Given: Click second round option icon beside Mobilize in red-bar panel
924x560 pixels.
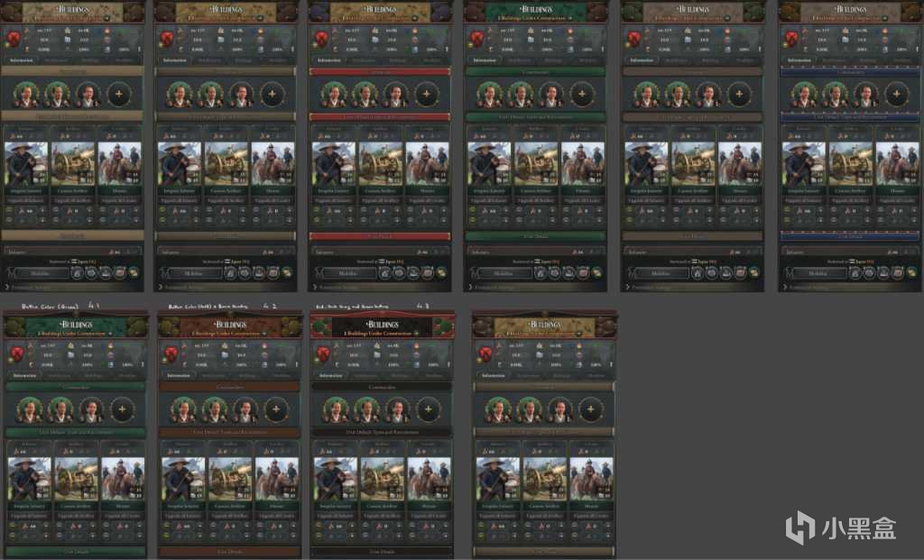Looking at the screenshot, I should [399, 272].
